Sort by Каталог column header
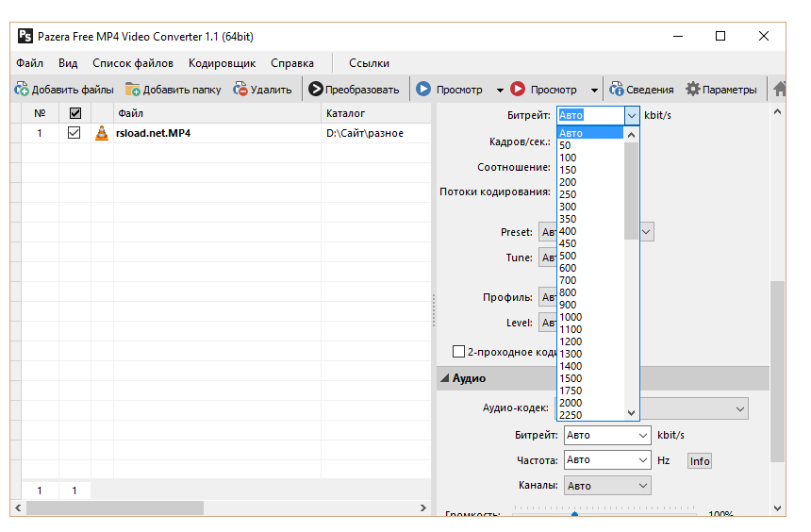 point(376,113)
